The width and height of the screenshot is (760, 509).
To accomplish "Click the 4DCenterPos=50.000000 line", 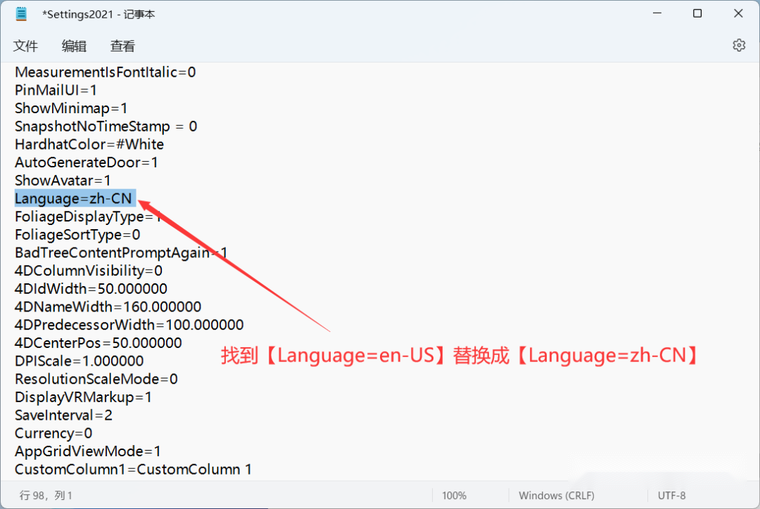I will [98, 343].
